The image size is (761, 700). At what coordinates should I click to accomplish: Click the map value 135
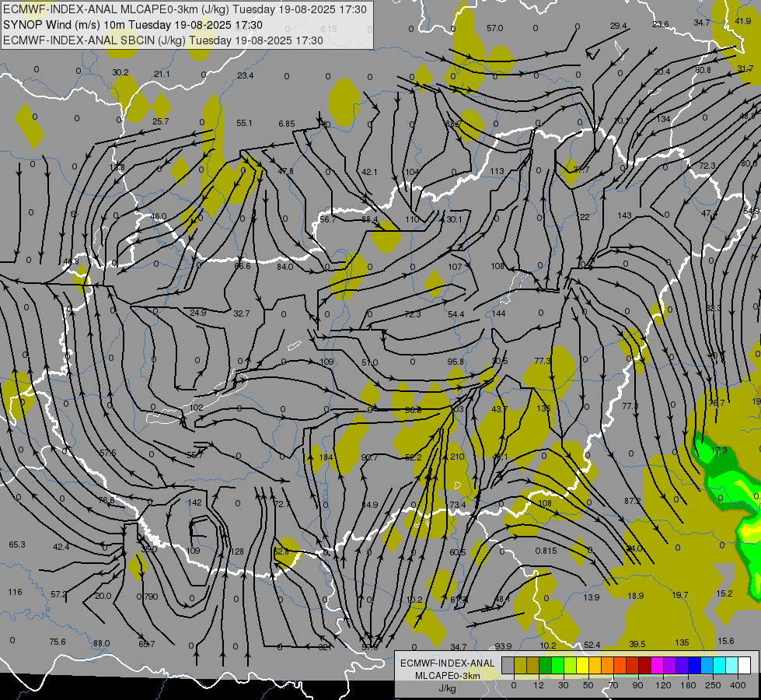pyautogui.click(x=682, y=642)
